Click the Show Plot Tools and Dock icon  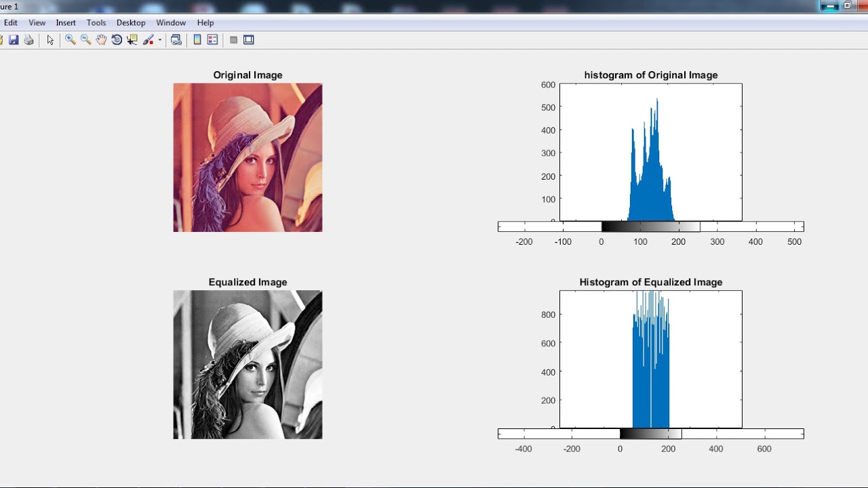coord(249,40)
